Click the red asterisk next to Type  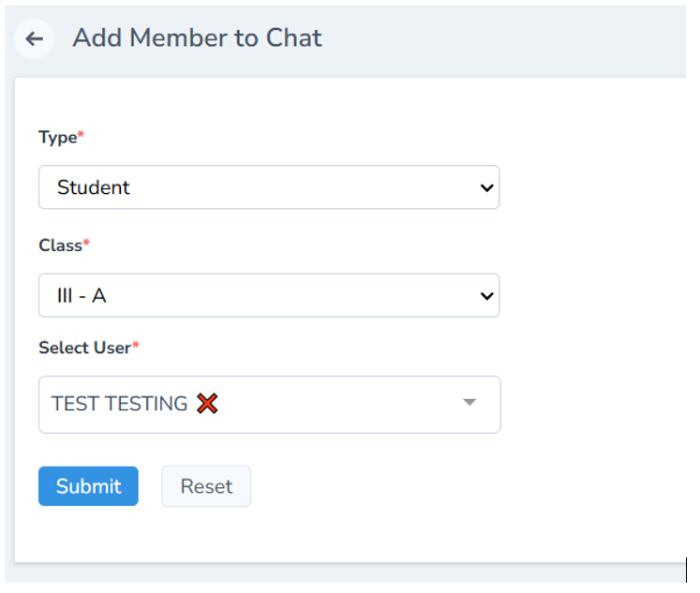point(81,137)
